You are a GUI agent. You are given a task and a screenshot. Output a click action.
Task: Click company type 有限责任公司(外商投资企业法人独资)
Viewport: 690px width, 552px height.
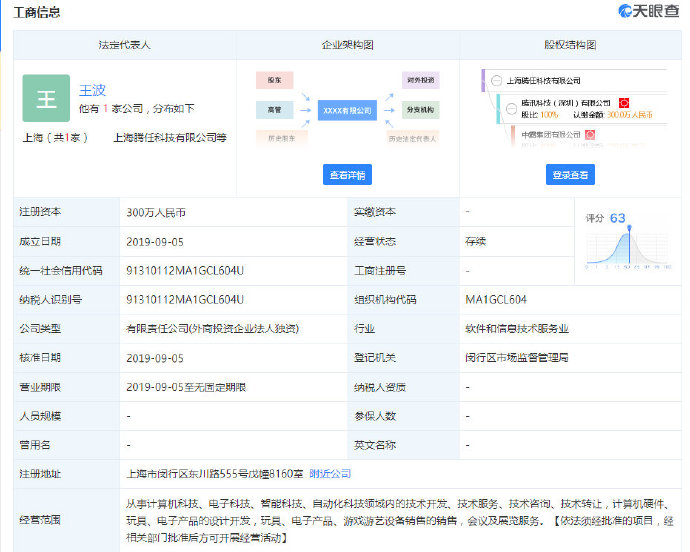[x=213, y=329]
